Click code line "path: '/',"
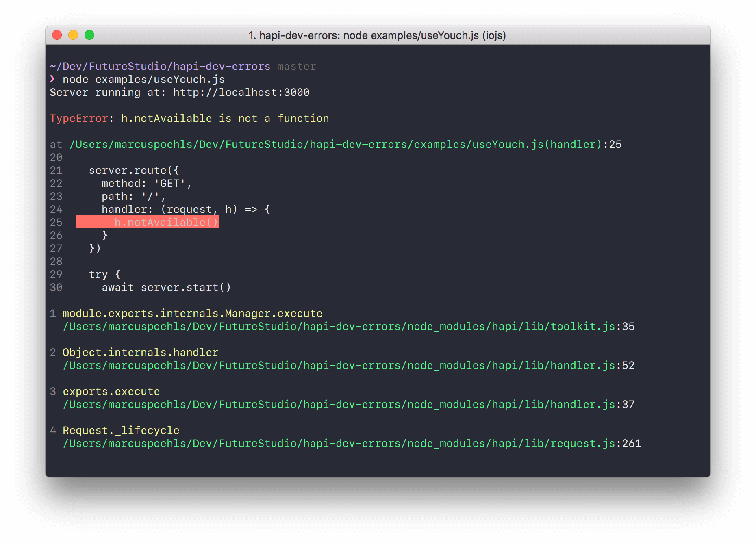This screenshot has height=542, width=756. [134, 196]
